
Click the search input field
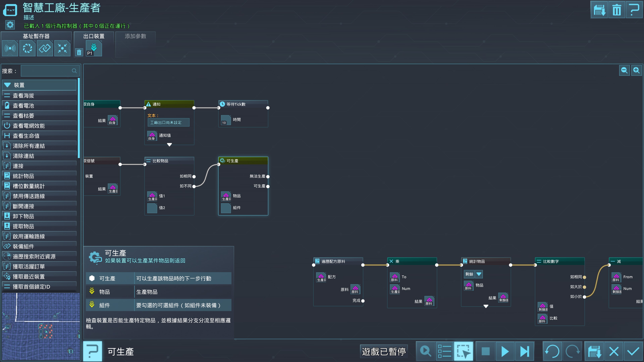coord(47,71)
